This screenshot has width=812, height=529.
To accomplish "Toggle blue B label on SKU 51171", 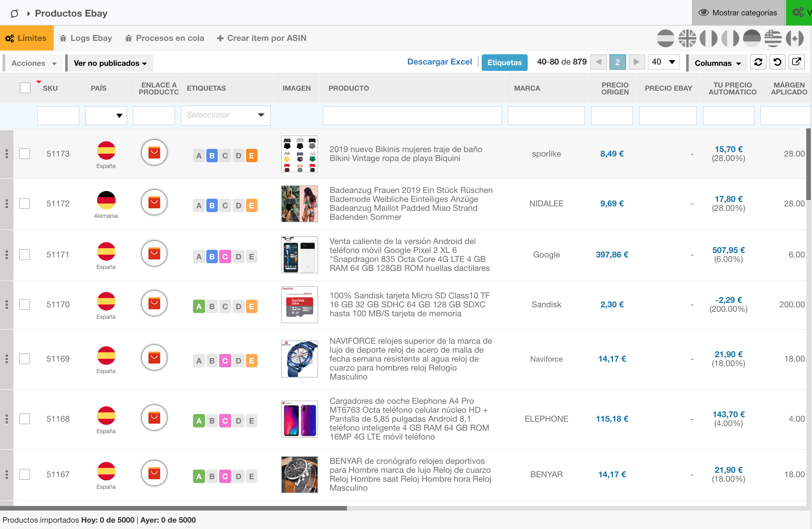I will (212, 257).
